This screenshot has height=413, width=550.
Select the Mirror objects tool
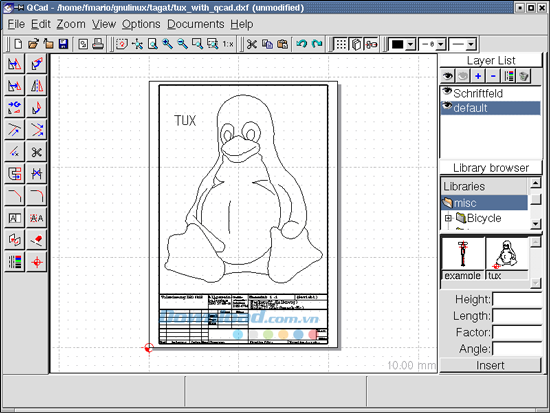(36, 86)
